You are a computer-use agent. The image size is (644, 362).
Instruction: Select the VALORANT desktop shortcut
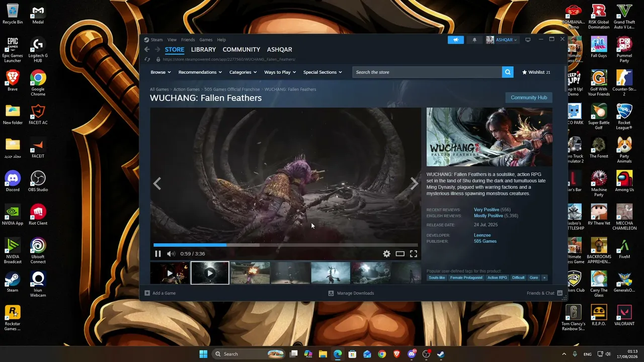click(x=624, y=315)
